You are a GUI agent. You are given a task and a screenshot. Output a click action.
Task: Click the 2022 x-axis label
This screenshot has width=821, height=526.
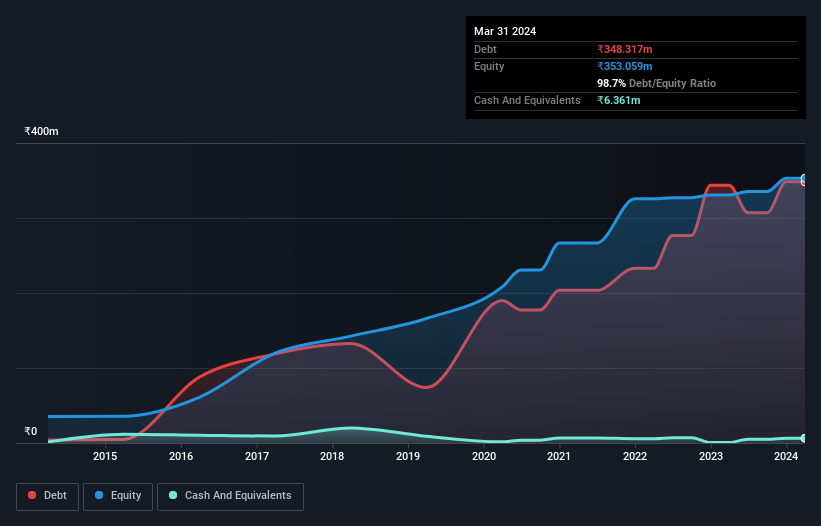(635, 456)
